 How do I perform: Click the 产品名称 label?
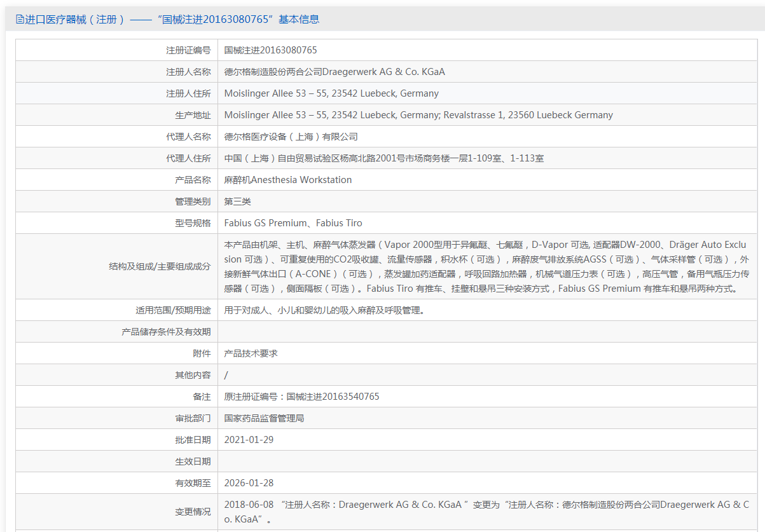[x=193, y=180]
